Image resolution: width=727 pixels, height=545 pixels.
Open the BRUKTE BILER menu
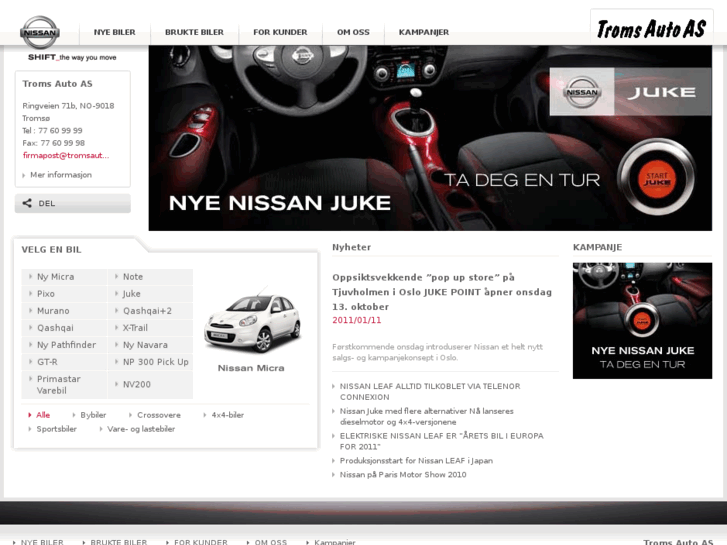[x=194, y=32]
